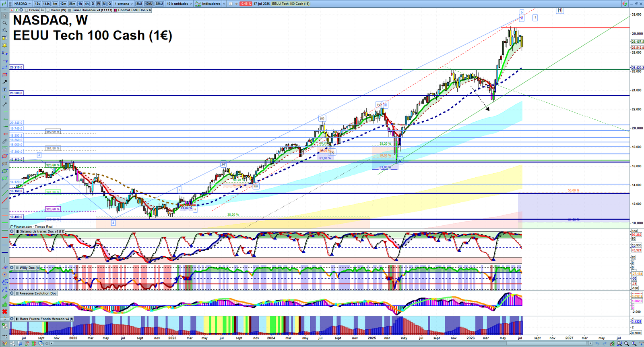Switch to the 56m timeframe

(72, 4)
